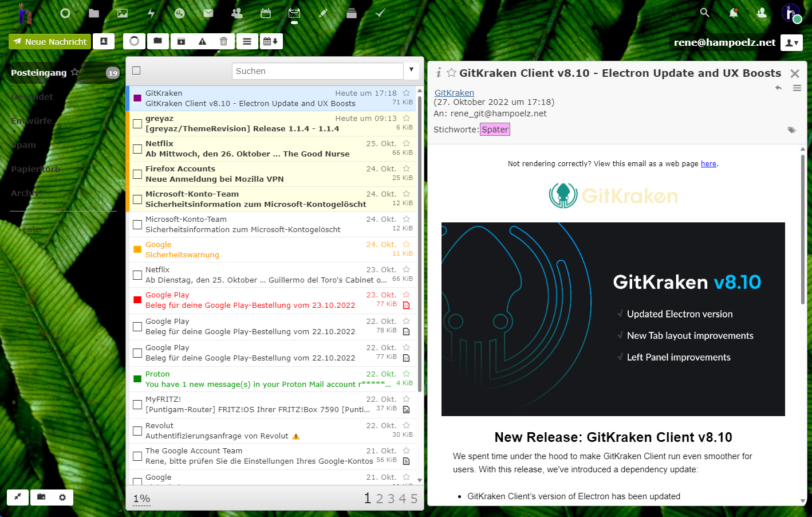Check the MyFRITZ! message checkbox
The height and width of the screenshot is (517, 812).
click(137, 405)
